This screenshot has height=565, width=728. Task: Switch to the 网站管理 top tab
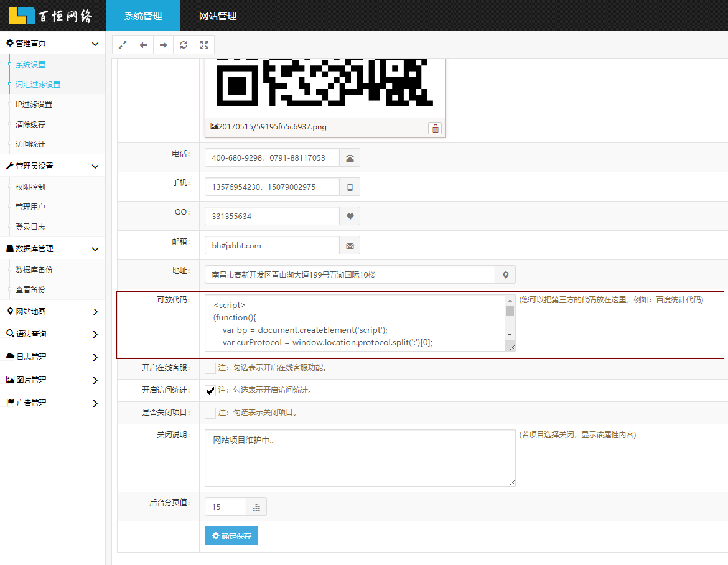click(218, 16)
